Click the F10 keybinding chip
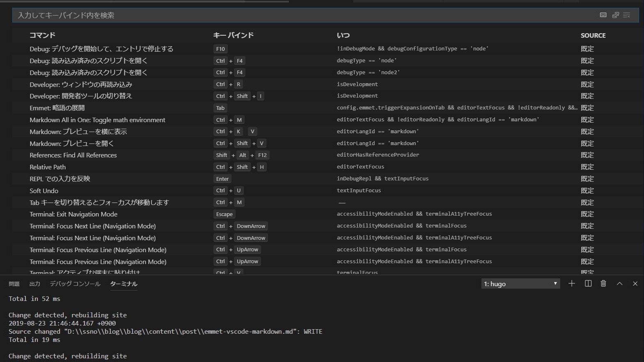This screenshot has width=644, height=362. click(220, 49)
